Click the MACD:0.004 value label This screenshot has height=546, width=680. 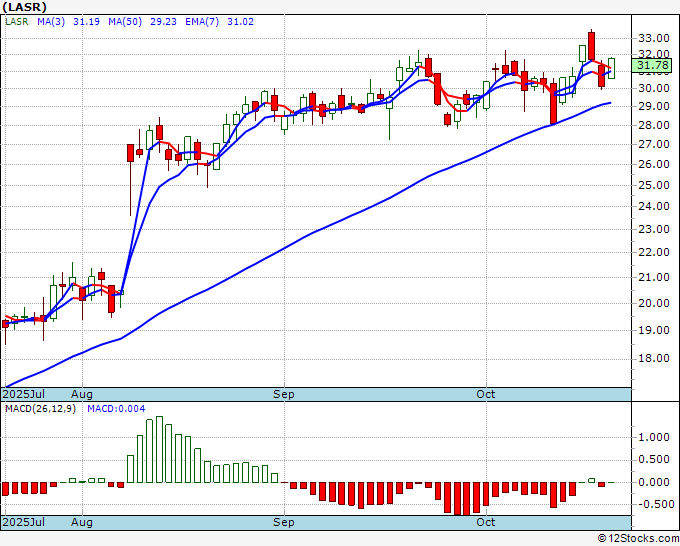(x=116, y=409)
